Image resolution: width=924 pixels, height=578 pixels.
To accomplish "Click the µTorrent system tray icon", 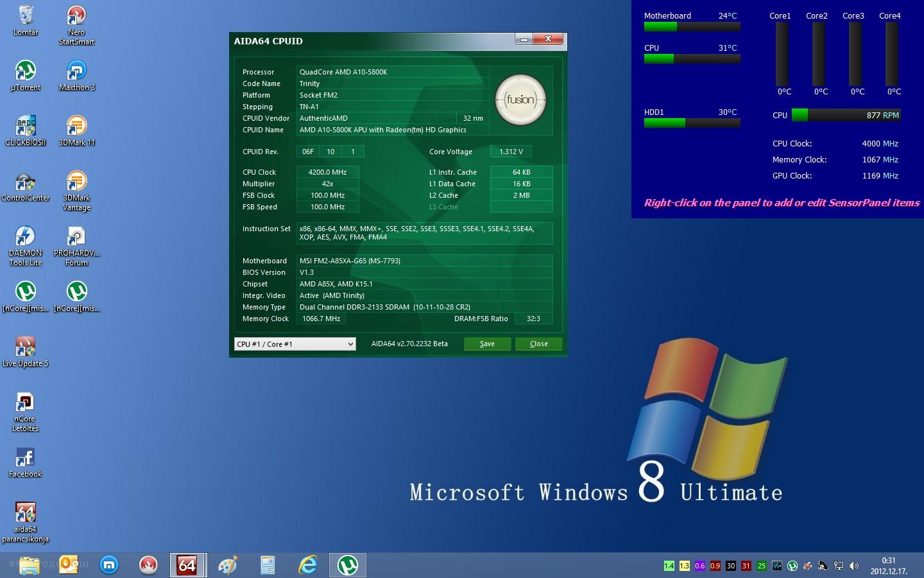I will pos(792,566).
